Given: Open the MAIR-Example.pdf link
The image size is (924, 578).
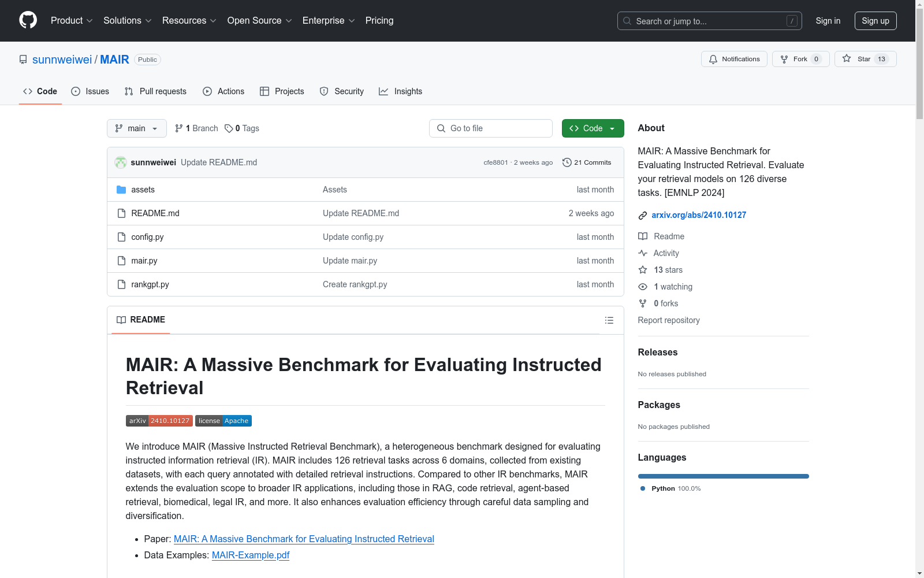Looking at the screenshot, I should coord(251,555).
